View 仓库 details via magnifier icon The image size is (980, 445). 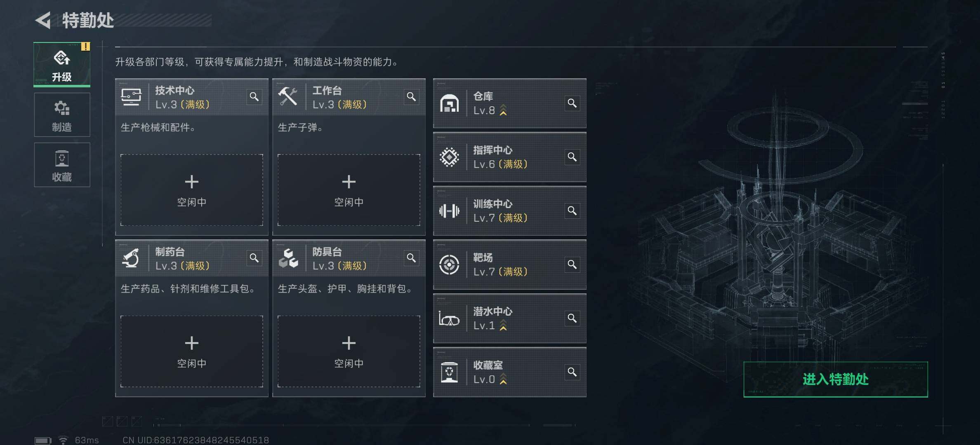[572, 103]
